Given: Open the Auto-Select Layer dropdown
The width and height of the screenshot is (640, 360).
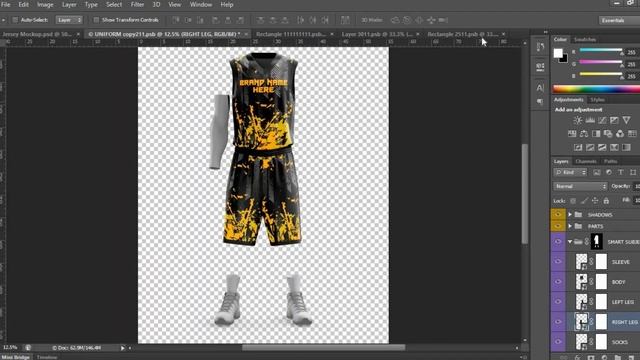Looking at the screenshot, I should tap(69, 20).
